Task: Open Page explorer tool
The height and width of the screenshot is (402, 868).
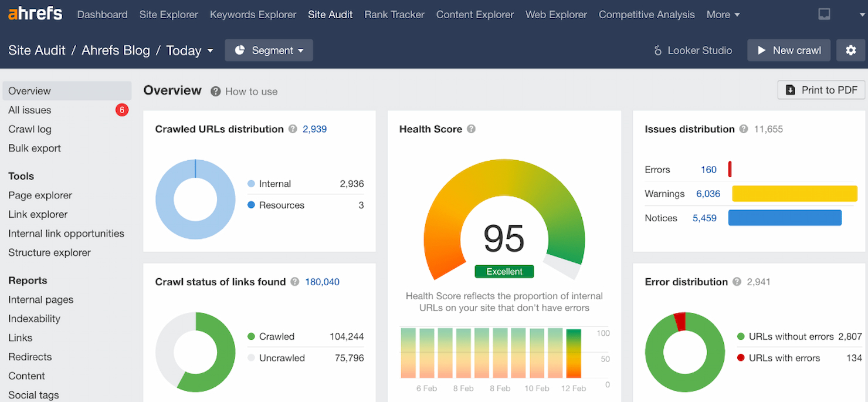Action: [x=40, y=195]
